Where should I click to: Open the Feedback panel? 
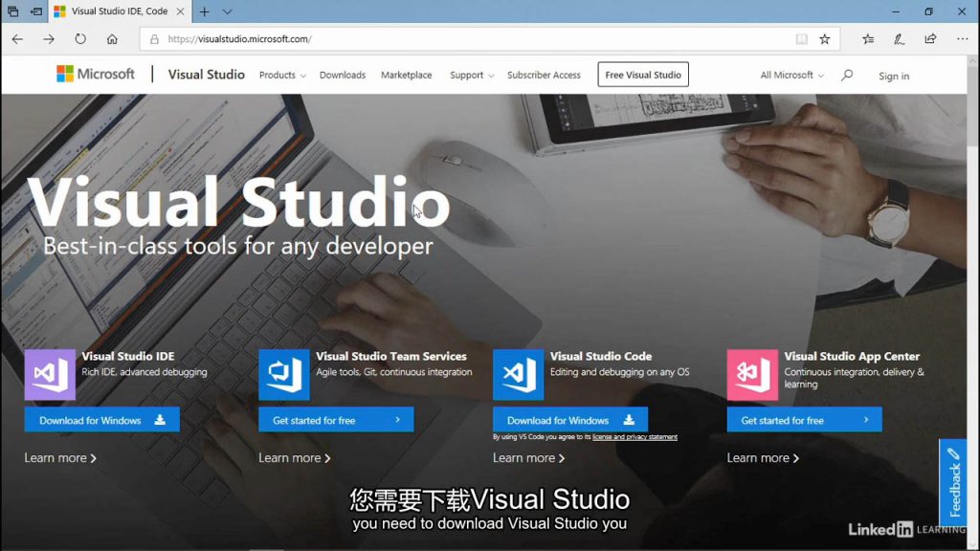[x=954, y=482]
